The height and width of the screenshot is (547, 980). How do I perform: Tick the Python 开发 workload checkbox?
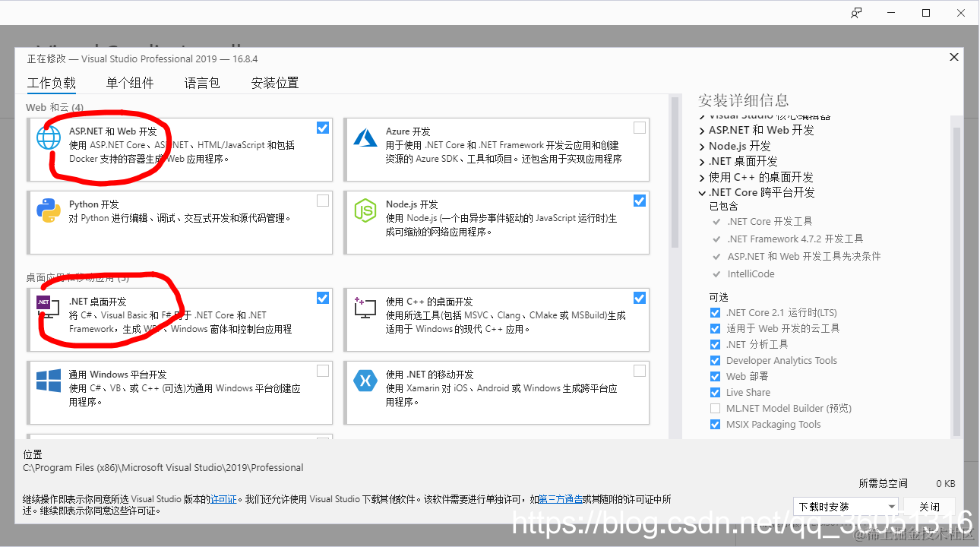tap(323, 201)
